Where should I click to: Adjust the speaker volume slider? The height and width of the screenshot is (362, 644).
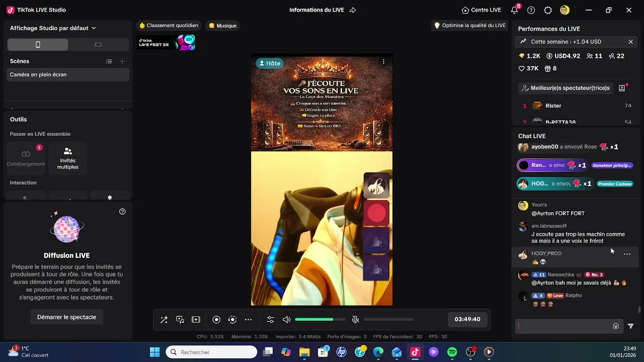pyautogui.click(x=320, y=320)
